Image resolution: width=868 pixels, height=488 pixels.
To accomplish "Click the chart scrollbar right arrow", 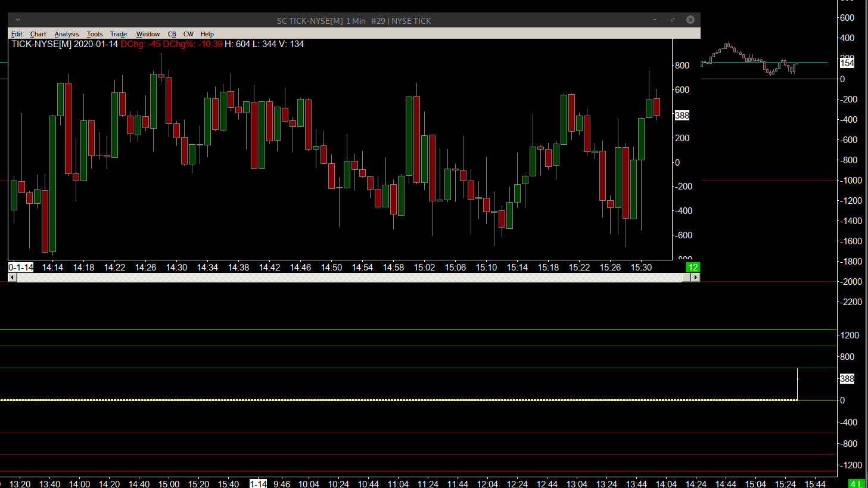I will tap(695, 278).
